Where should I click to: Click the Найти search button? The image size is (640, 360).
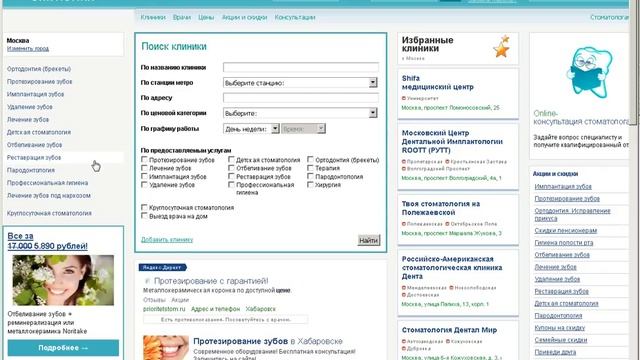pyautogui.click(x=369, y=240)
